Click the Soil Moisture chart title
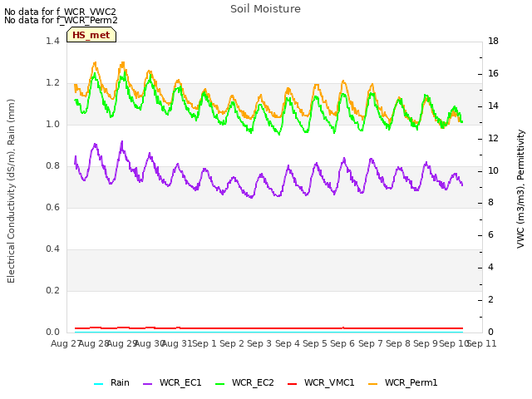532x399 pixels. point(265,9)
